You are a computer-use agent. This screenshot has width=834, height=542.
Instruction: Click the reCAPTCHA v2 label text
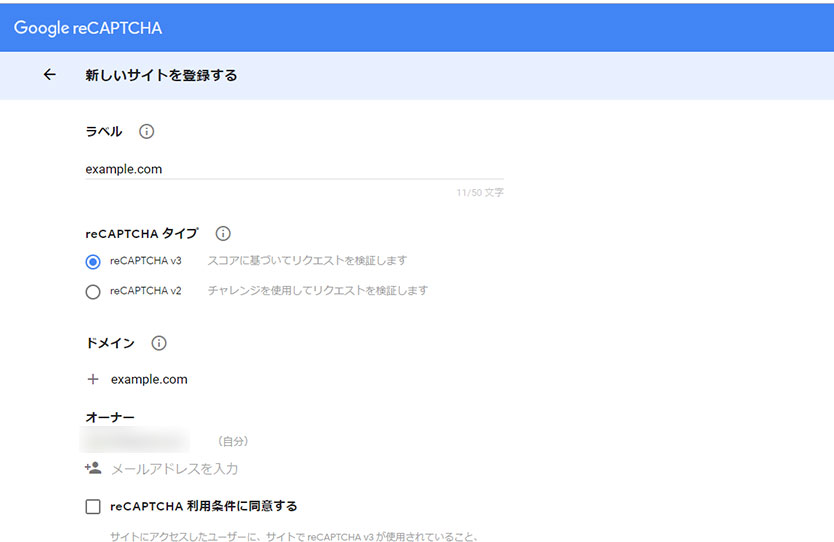tap(146, 290)
